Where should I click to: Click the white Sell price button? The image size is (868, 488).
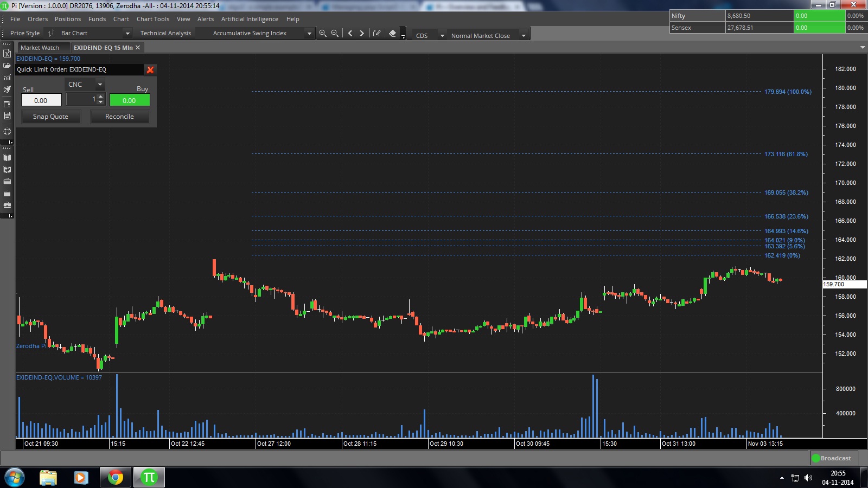41,100
